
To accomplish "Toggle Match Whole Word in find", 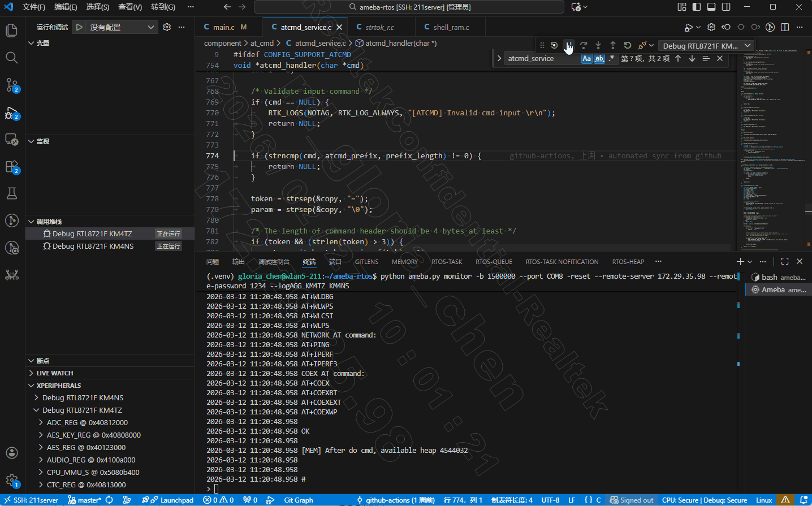I will tap(599, 59).
